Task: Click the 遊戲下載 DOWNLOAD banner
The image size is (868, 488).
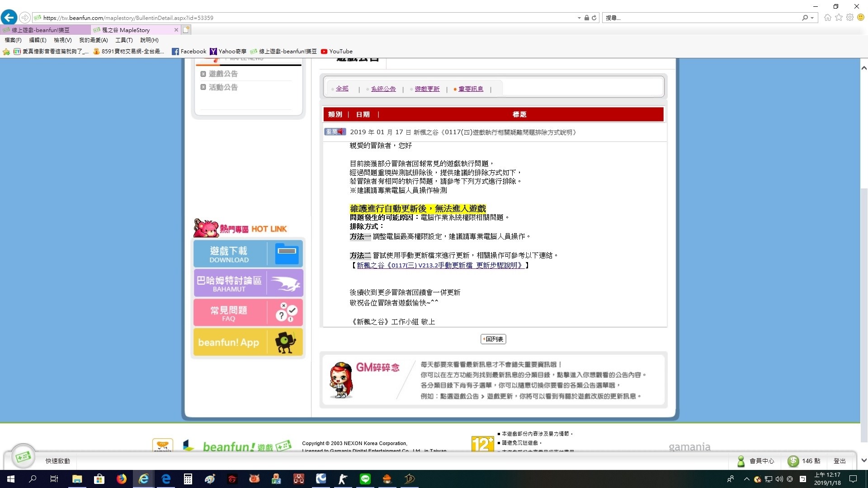Action: 248,254
